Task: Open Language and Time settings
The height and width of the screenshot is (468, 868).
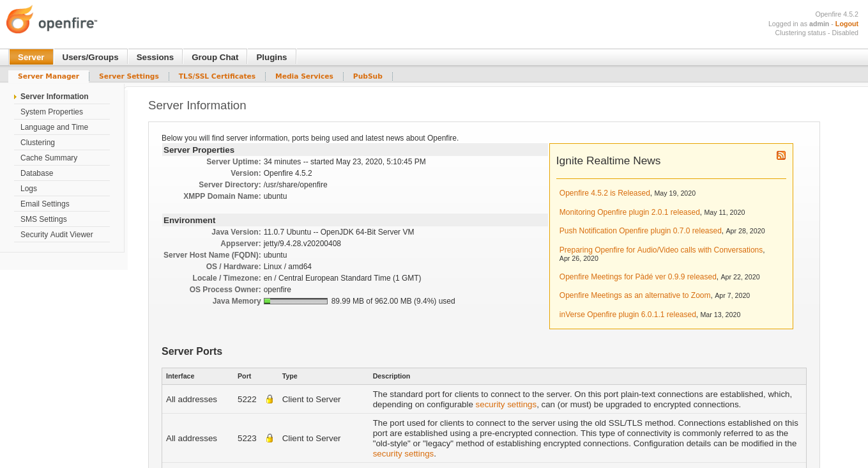Action: [54, 127]
